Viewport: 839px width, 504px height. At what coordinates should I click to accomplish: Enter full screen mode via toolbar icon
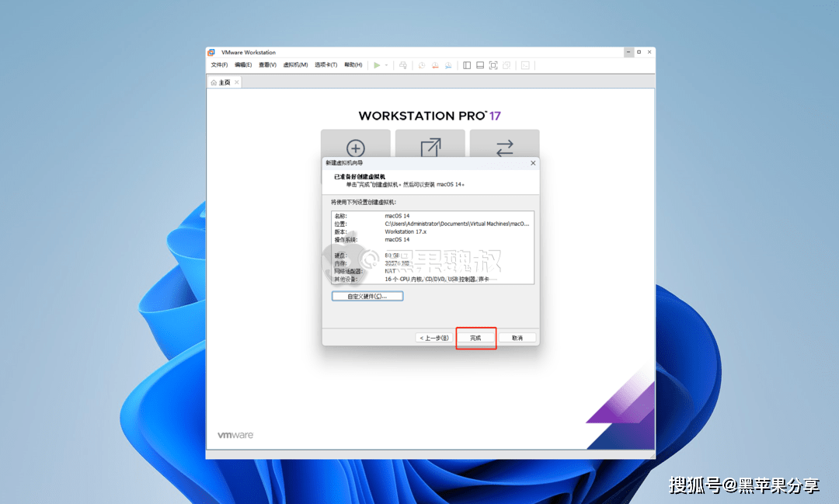point(493,65)
